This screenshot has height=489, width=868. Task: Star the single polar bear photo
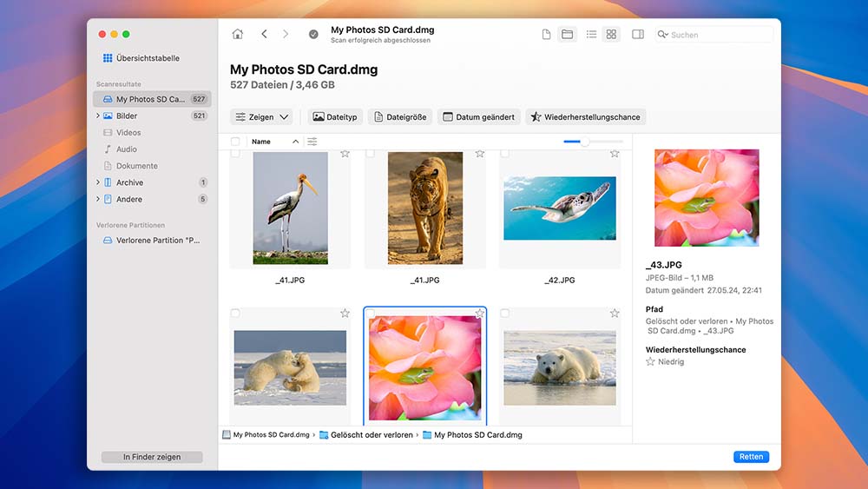click(x=615, y=314)
